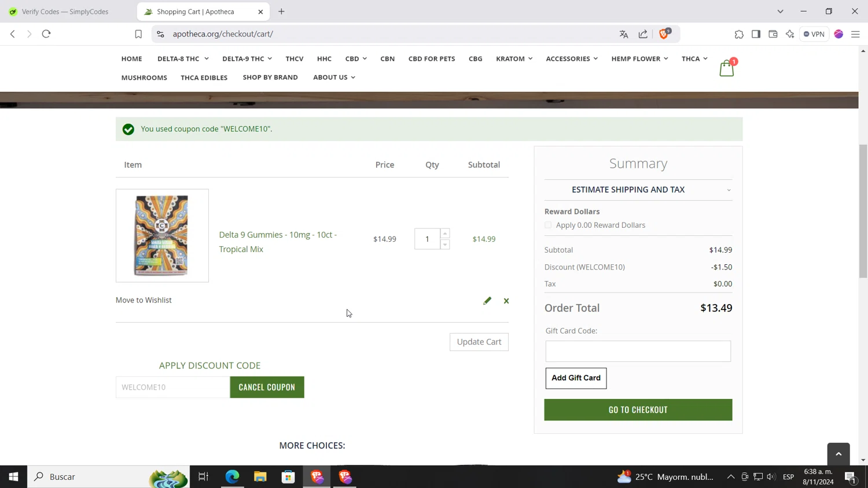The image size is (868, 488).
Task: Click Move to Wishlist link
Action: pyautogui.click(x=144, y=300)
